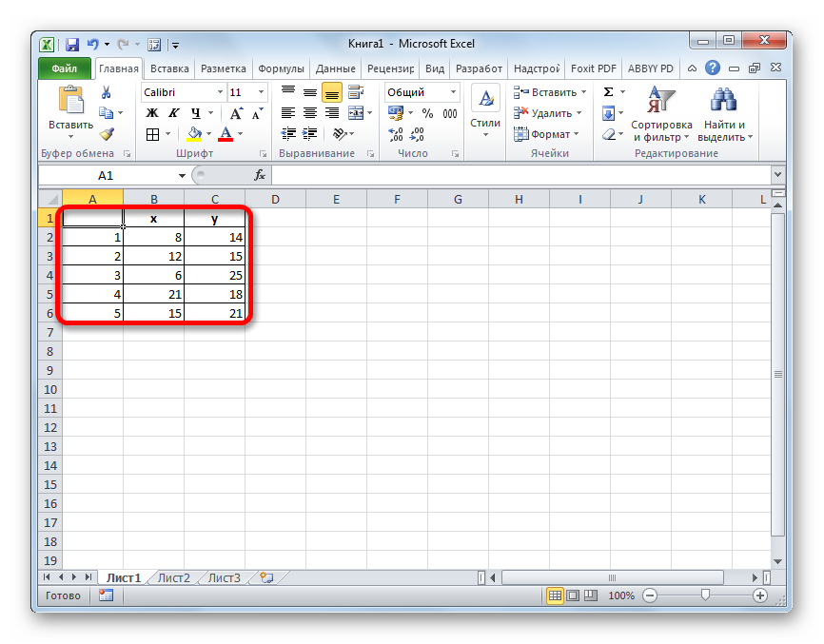Undo the last action
824x644 pixels.
tap(93, 45)
